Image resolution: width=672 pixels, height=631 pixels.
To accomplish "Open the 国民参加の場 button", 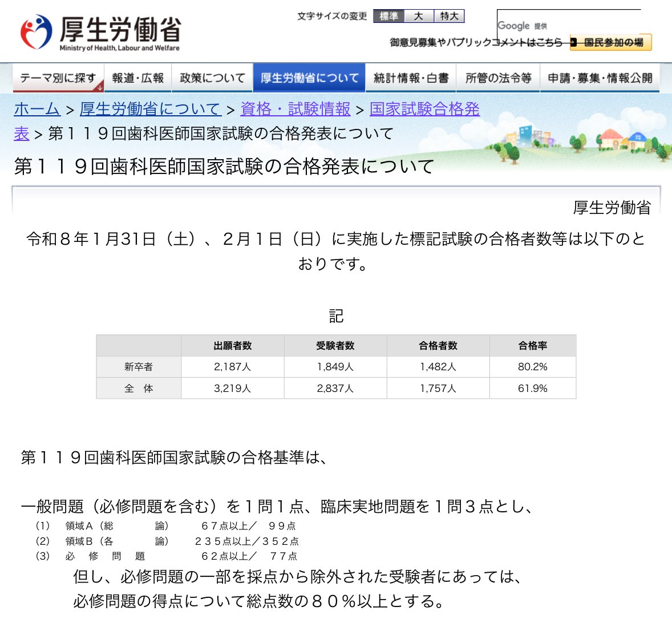I will click(x=611, y=42).
